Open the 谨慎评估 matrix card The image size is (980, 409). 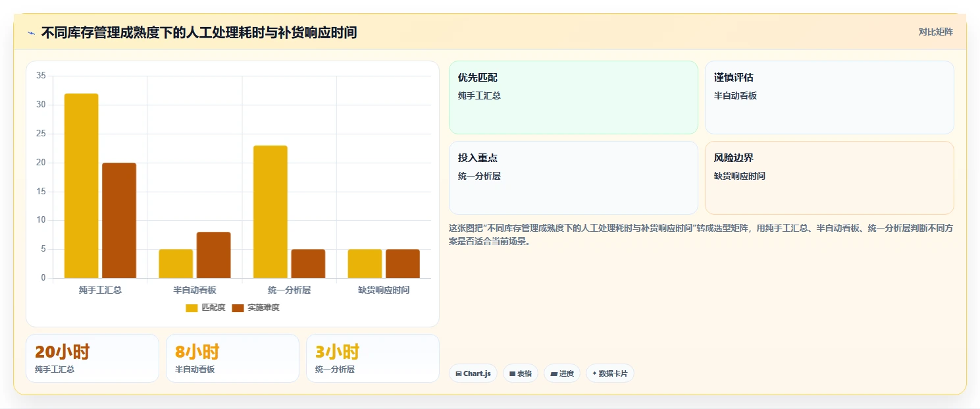(x=829, y=97)
